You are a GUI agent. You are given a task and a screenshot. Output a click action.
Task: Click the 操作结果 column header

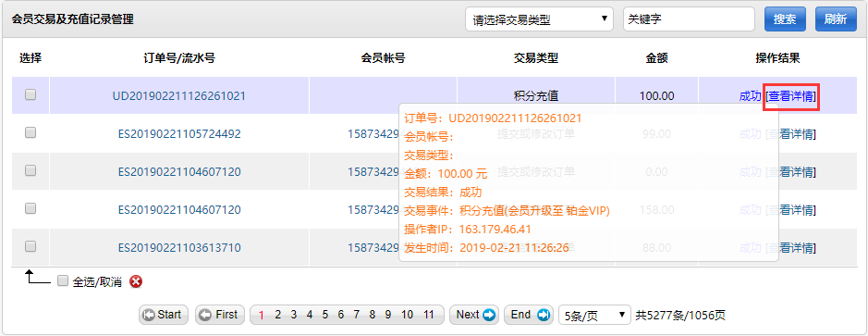pos(777,57)
